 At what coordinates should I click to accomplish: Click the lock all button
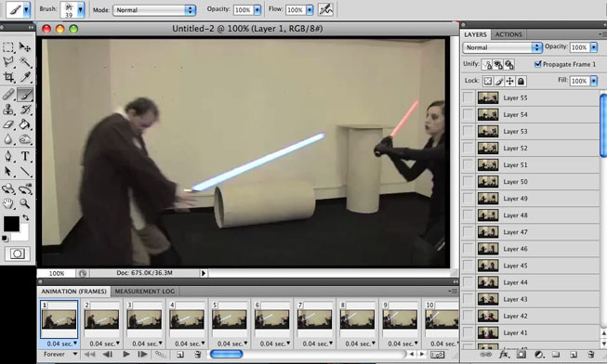click(x=521, y=81)
